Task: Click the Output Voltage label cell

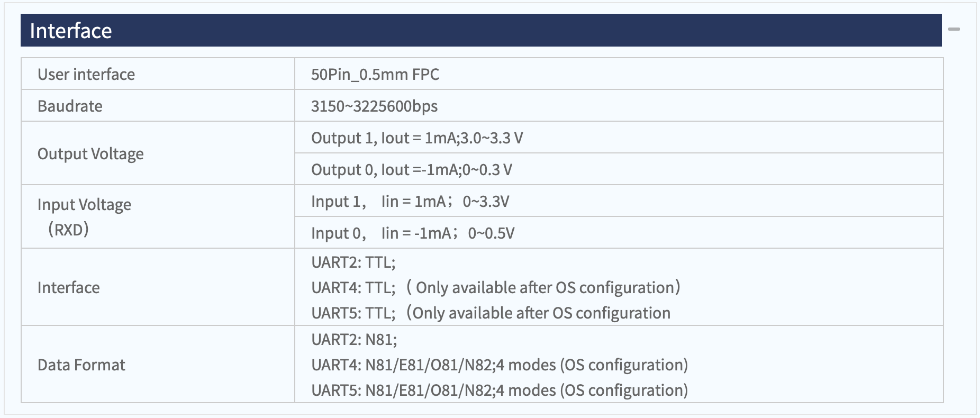Action: click(x=90, y=154)
